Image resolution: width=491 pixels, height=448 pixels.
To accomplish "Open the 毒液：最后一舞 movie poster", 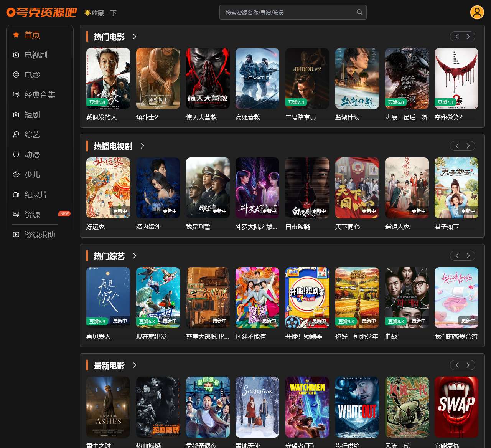I will pos(407,78).
